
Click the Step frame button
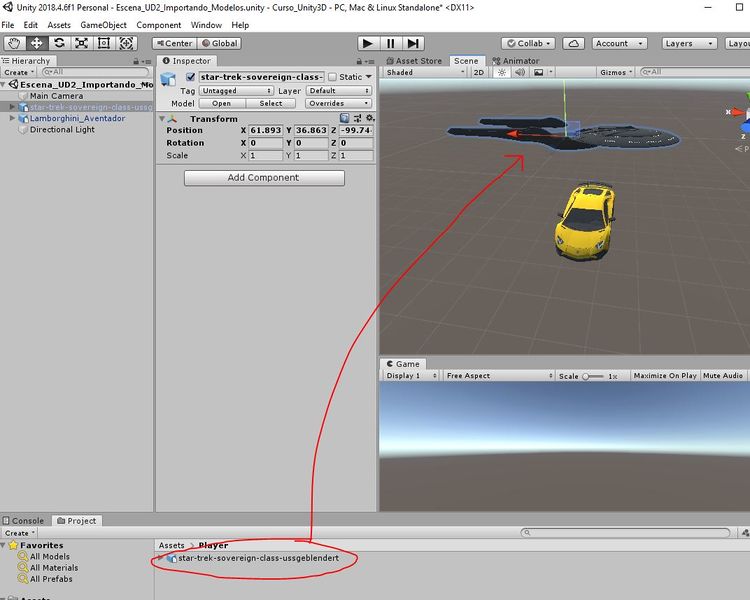coord(413,44)
